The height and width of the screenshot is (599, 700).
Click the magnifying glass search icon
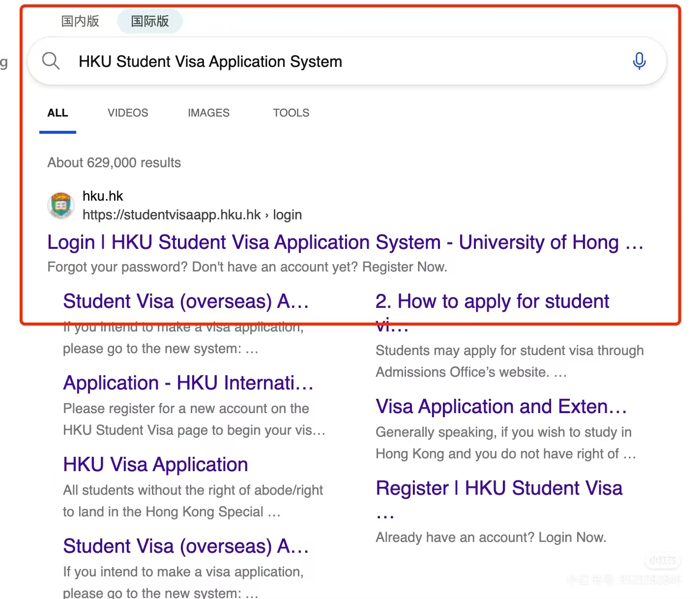coord(51,61)
